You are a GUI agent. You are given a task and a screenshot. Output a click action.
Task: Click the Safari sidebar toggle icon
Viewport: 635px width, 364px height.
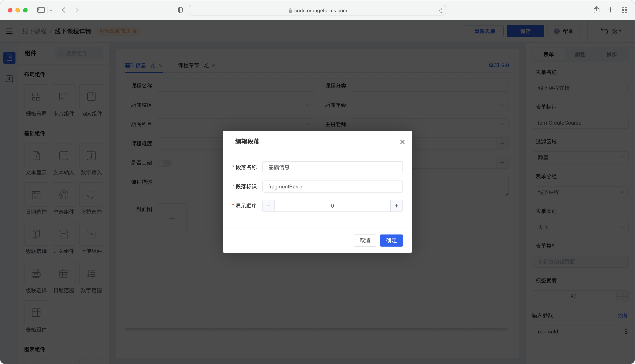pyautogui.click(x=41, y=10)
